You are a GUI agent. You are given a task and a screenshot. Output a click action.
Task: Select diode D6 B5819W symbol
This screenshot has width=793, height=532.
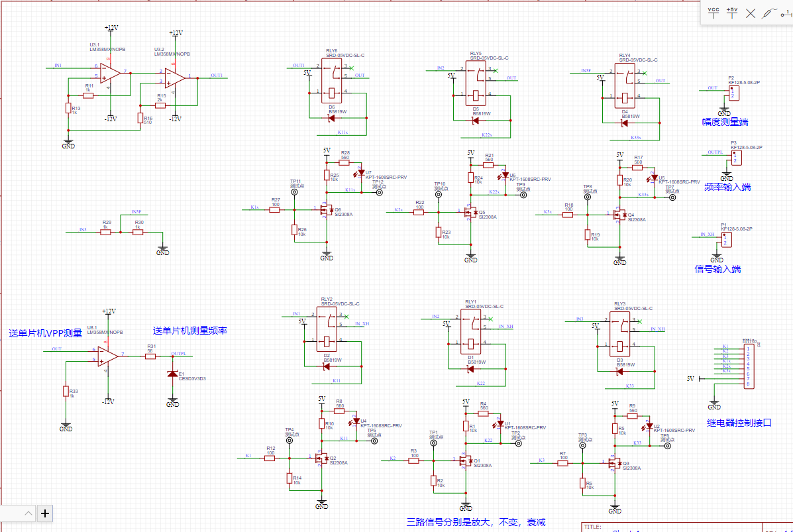331,119
